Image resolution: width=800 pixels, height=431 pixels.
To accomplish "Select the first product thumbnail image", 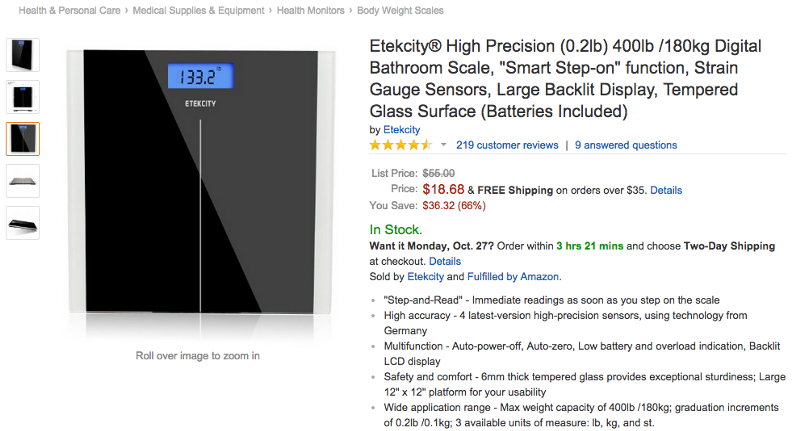I will tap(23, 55).
